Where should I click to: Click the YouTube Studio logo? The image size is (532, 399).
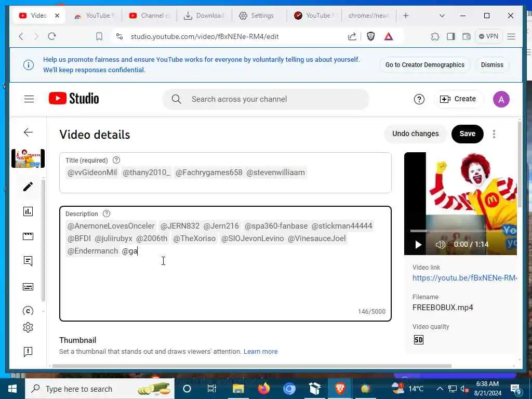point(74,99)
